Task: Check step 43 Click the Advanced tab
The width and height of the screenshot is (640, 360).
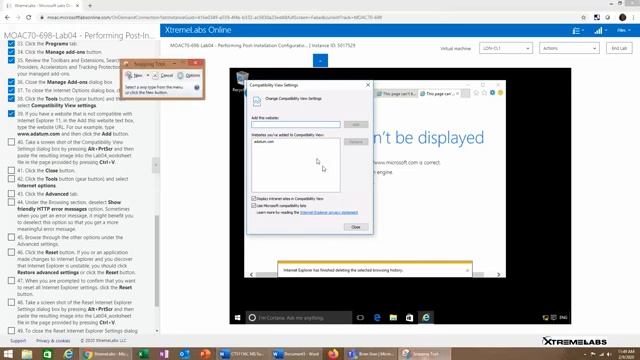Action: [x=11, y=194]
